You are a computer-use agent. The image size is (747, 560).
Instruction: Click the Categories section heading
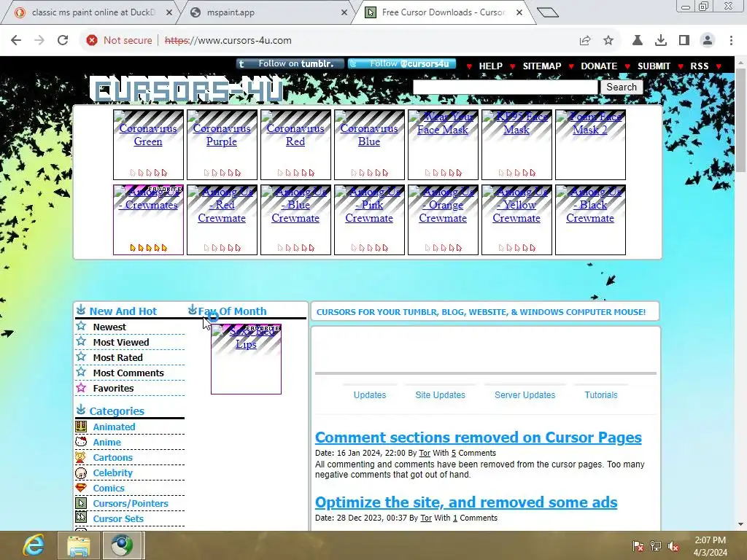pyautogui.click(x=117, y=411)
